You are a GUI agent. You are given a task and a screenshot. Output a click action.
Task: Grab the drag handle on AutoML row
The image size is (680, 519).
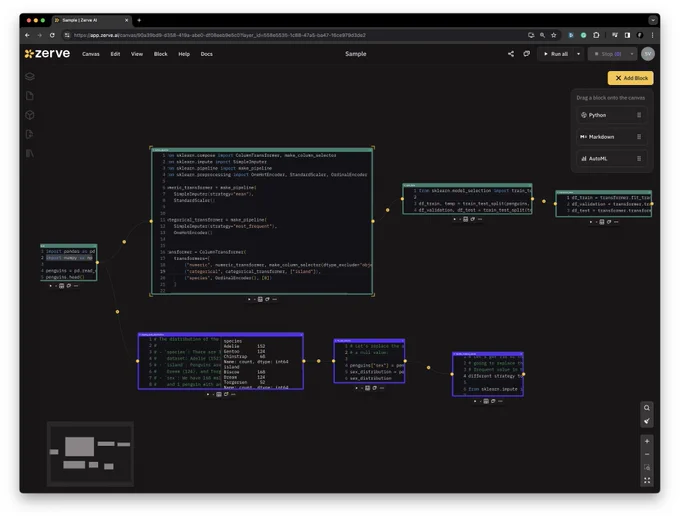639,159
